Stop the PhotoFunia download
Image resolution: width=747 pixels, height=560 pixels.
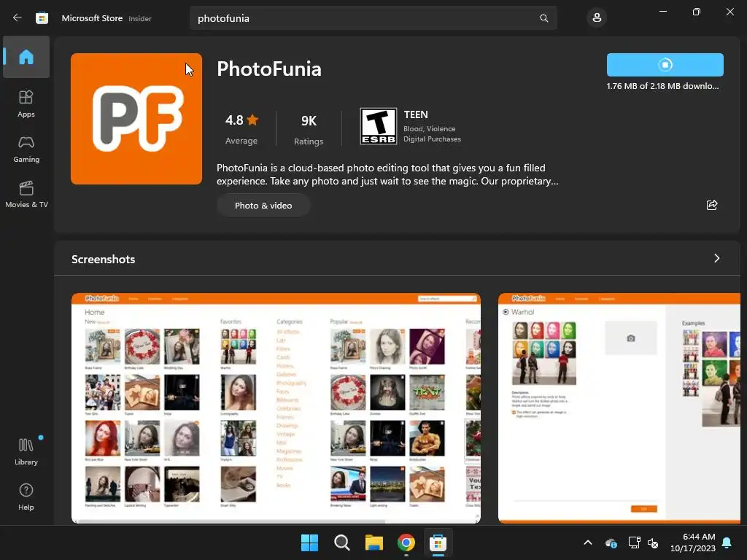pyautogui.click(x=665, y=65)
